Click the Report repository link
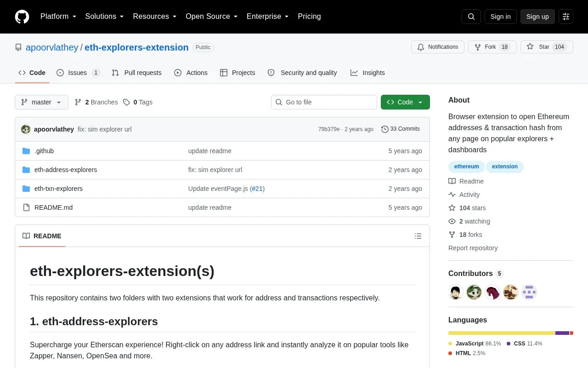 point(473,248)
